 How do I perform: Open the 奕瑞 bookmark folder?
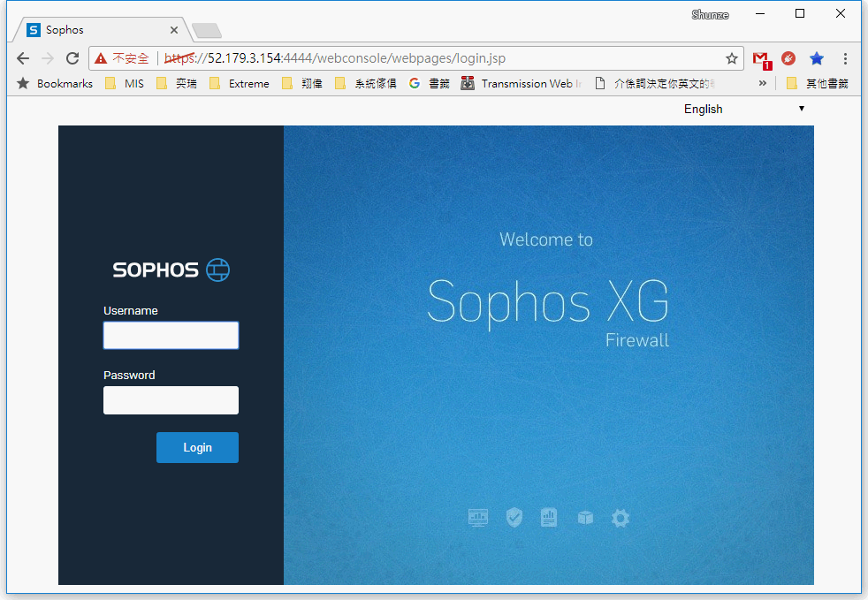tap(177, 84)
